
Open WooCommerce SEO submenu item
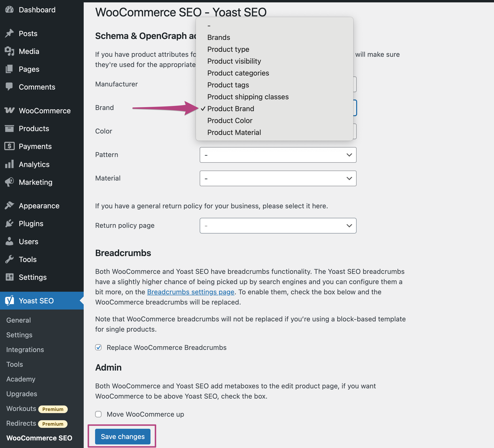click(x=39, y=438)
